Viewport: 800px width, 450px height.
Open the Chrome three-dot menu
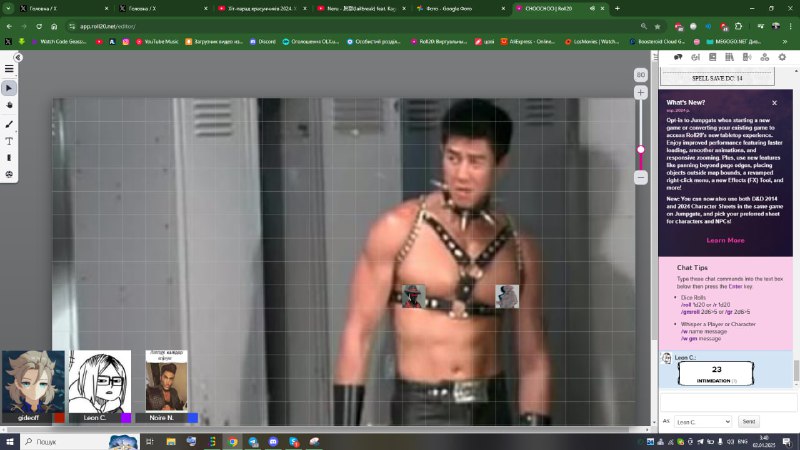click(x=790, y=26)
